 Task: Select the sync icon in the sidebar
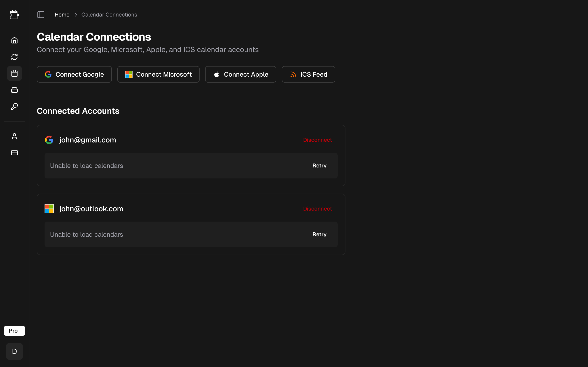(x=14, y=57)
